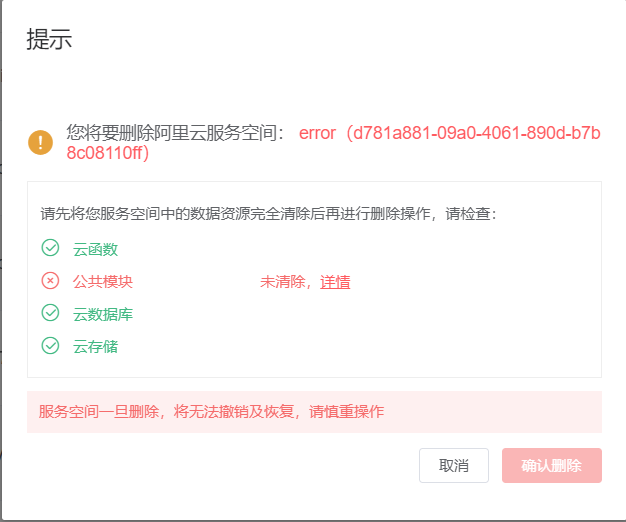This screenshot has width=626, height=522.
Task: Click the green check icon beside 云存储
Action: (x=50, y=346)
